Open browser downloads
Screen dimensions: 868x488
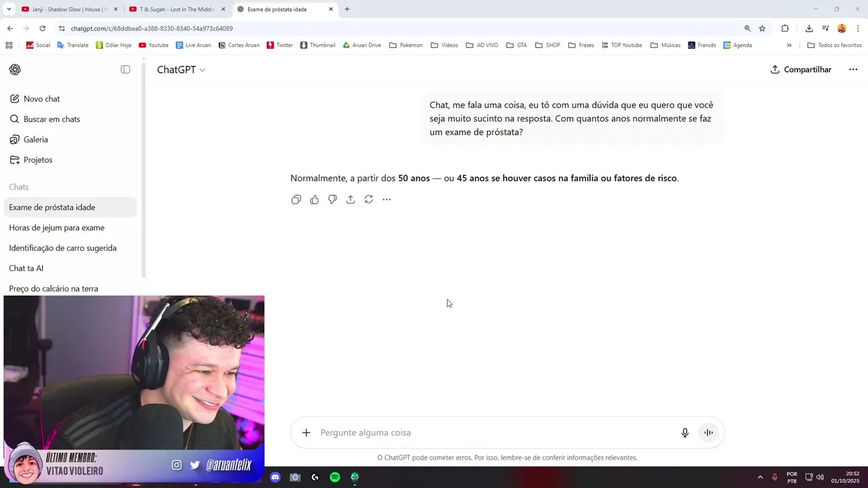coord(809,28)
